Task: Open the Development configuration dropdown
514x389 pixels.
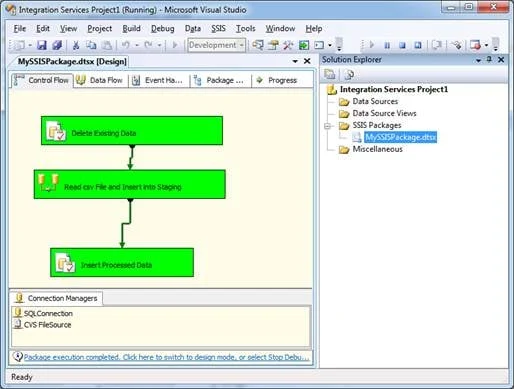Action: 217,45
